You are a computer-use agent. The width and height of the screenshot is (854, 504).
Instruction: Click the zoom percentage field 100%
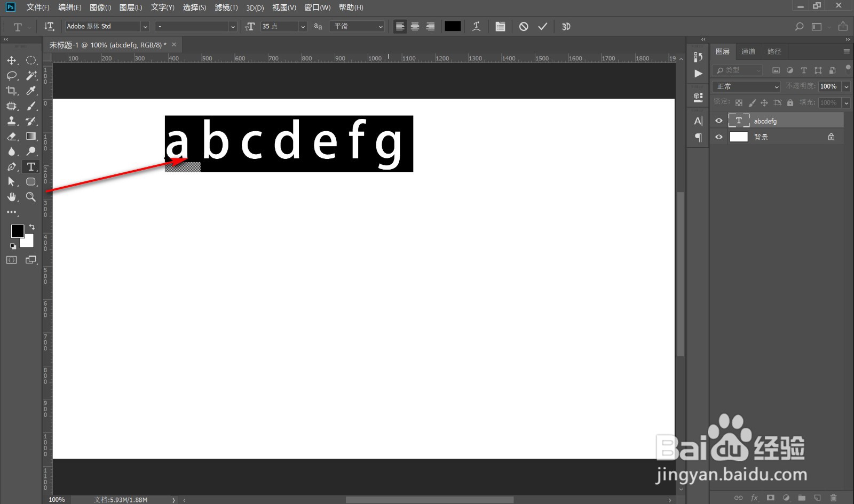click(57, 500)
